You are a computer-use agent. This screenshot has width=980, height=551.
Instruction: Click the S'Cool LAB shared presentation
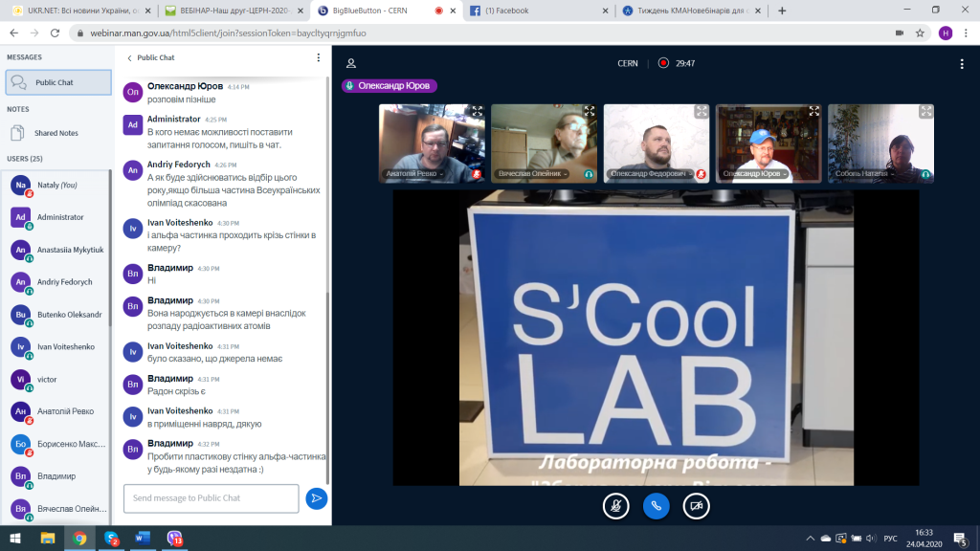coord(656,338)
